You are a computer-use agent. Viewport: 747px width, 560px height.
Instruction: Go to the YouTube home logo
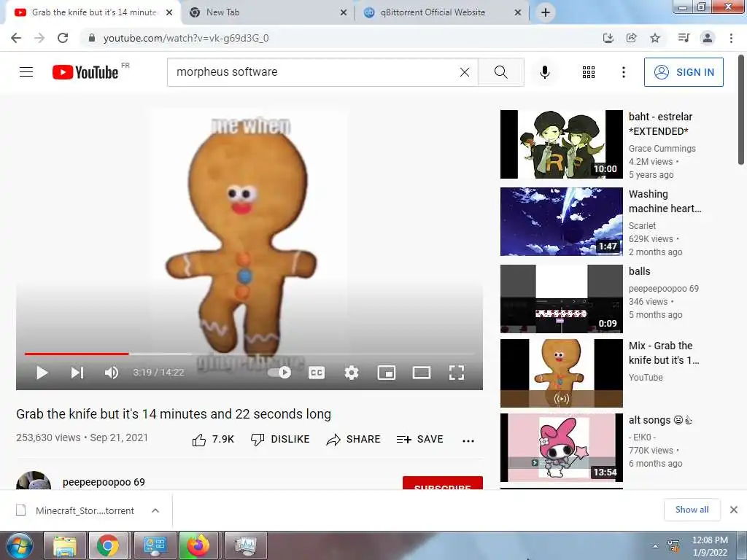[85, 72]
